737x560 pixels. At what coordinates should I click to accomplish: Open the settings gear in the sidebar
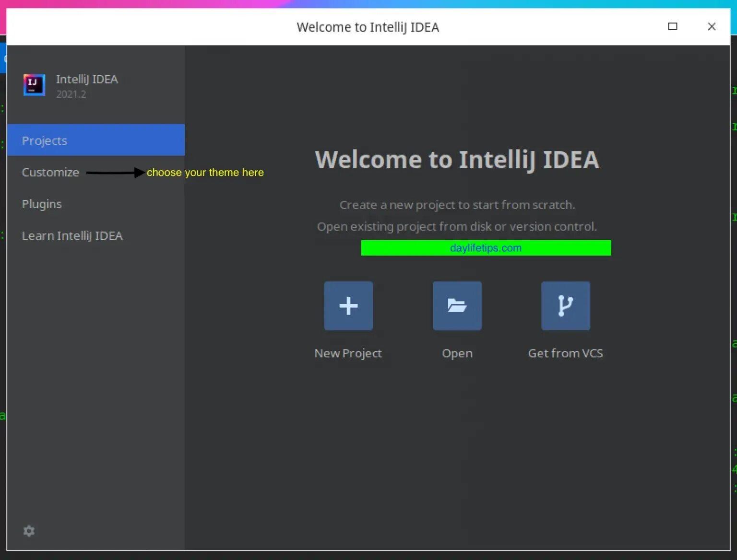pyautogui.click(x=29, y=531)
